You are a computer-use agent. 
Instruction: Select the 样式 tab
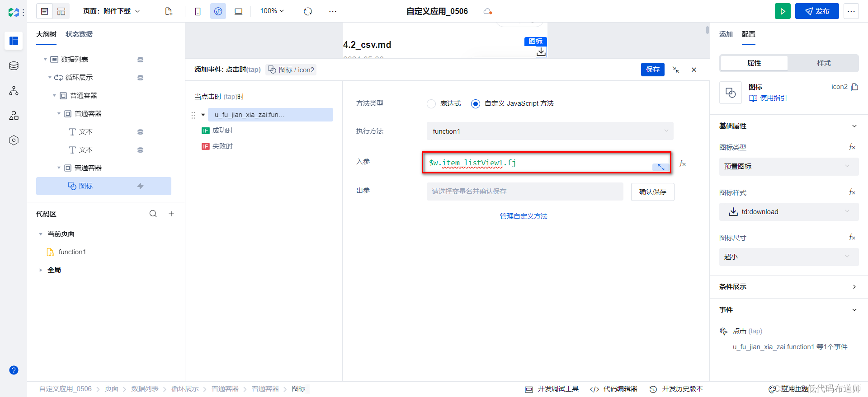[824, 63]
